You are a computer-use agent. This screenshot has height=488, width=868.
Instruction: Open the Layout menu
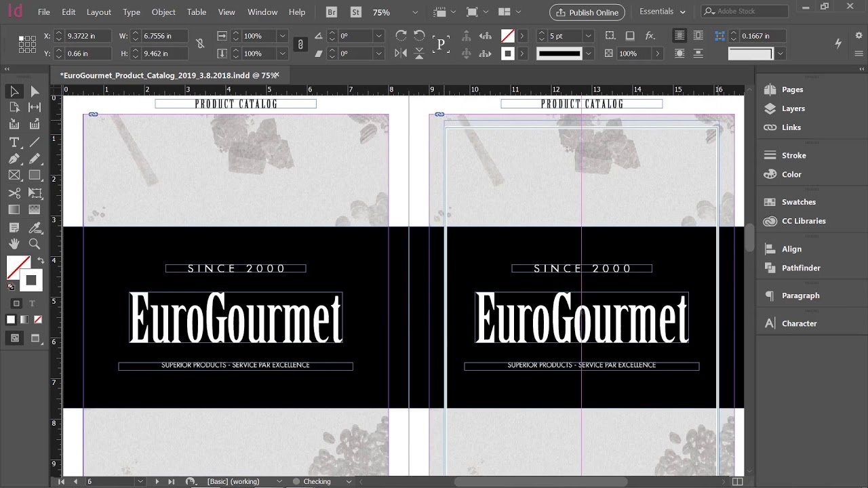pyautogui.click(x=99, y=12)
